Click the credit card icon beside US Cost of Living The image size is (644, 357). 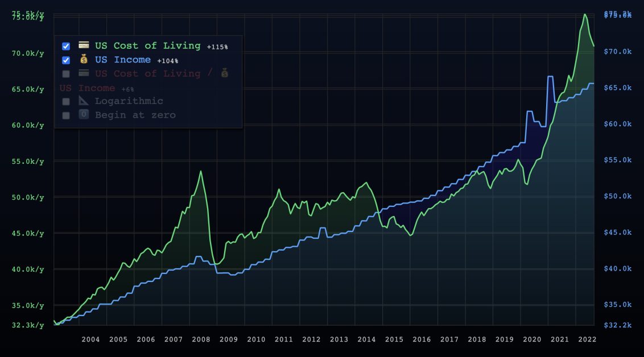point(84,45)
